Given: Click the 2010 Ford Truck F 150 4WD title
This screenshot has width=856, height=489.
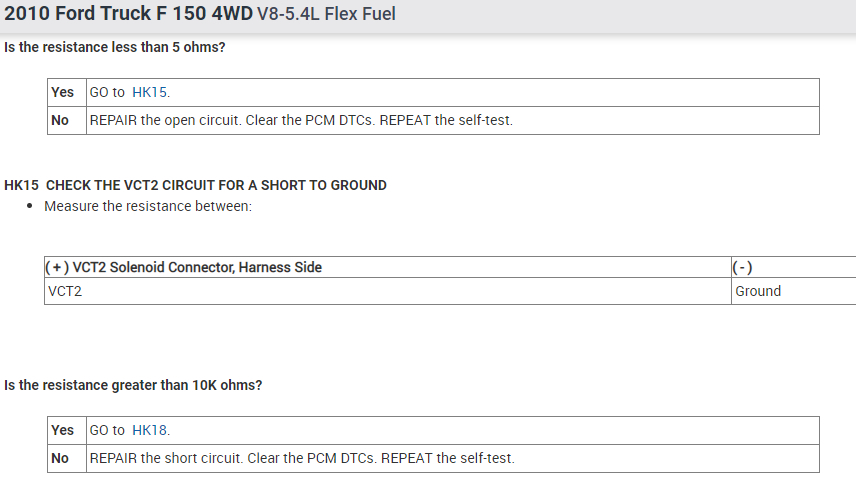Looking at the screenshot, I should point(128,16).
